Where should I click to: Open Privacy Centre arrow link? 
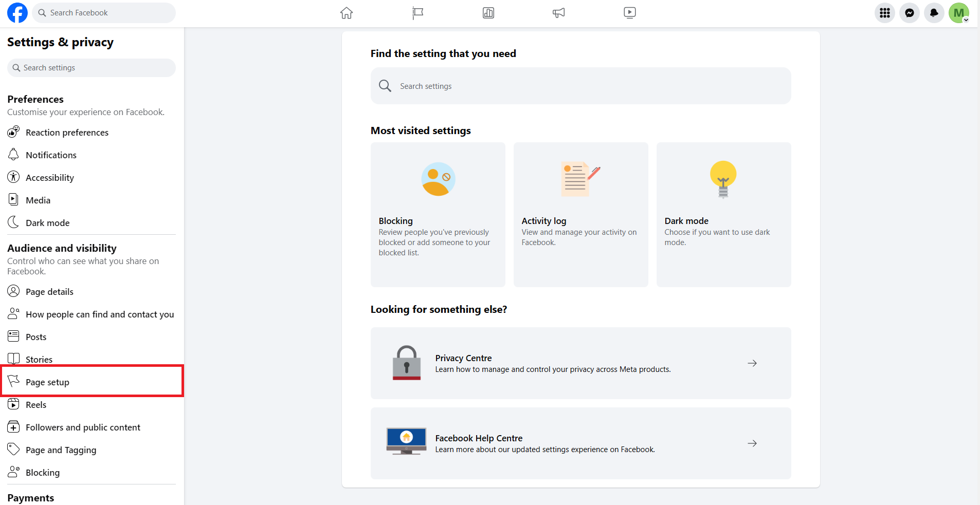click(752, 363)
